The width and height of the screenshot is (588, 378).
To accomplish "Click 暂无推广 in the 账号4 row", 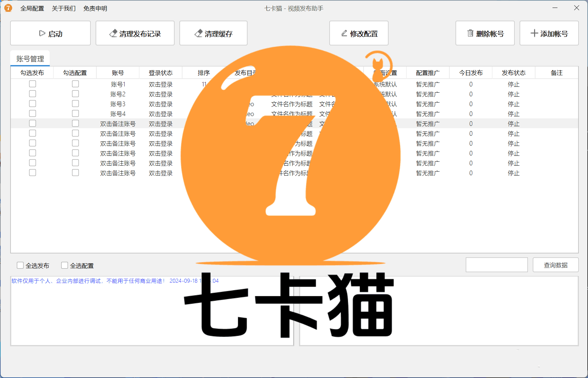I will click(428, 114).
